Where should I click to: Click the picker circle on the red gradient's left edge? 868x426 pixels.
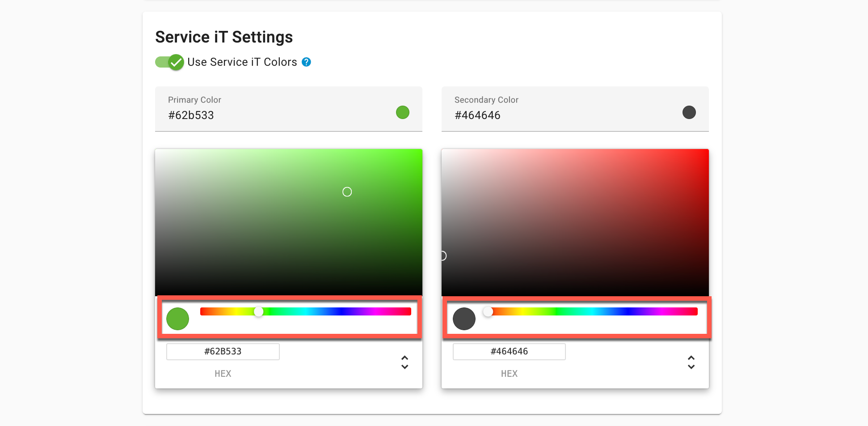tap(442, 256)
